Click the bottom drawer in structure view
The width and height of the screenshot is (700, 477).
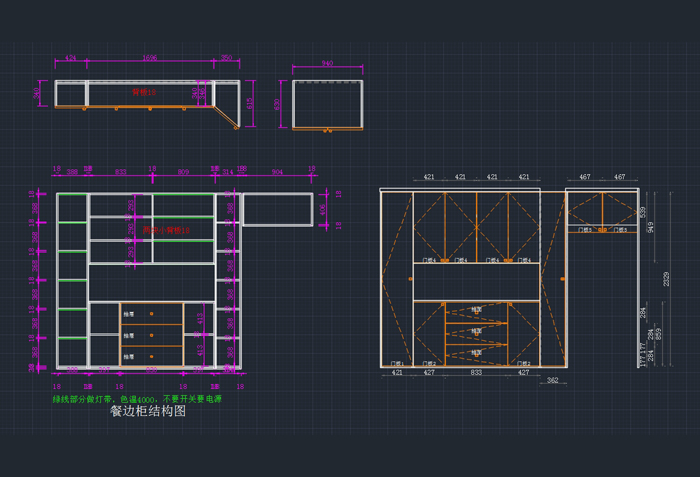152,356
